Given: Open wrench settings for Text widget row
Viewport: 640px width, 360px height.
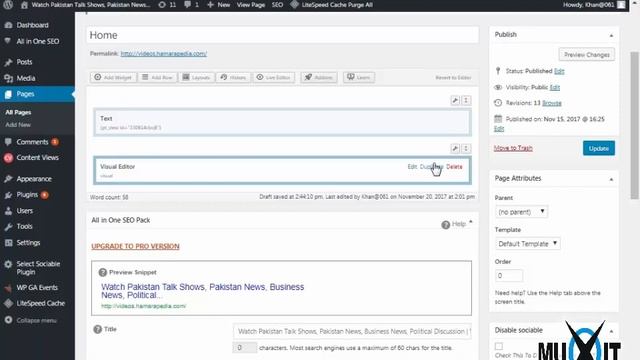Looking at the screenshot, I should 455,100.
